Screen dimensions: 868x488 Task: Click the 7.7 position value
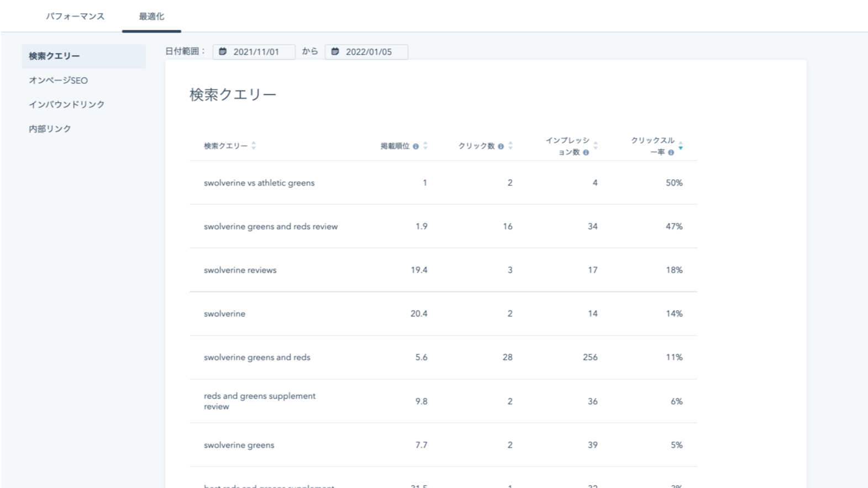422,445
